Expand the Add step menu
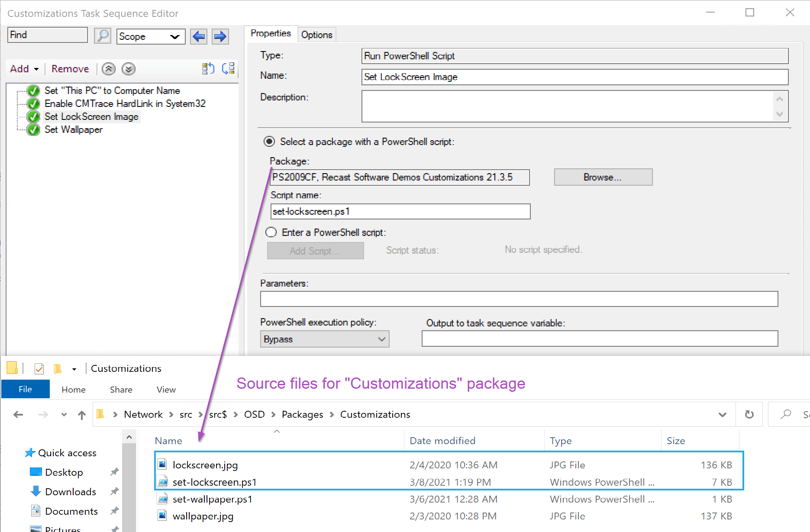The height and width of the screenshot is (532, 810). coord(24,69)
